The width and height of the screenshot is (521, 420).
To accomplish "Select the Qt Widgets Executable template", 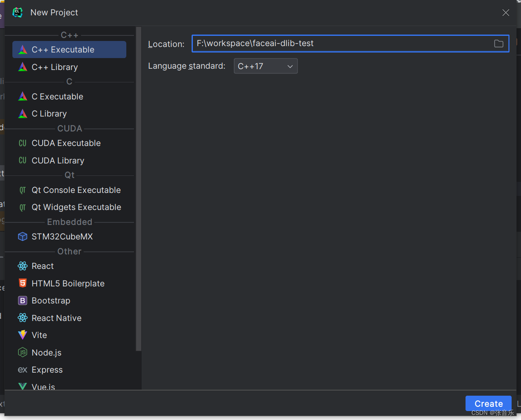I will click(x=76, y=207).
